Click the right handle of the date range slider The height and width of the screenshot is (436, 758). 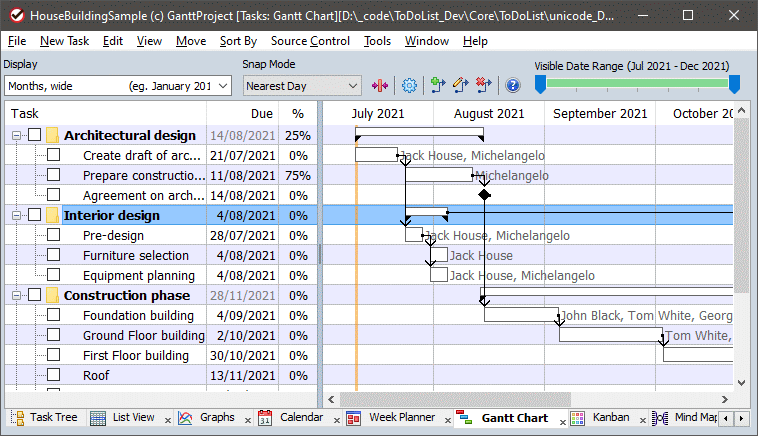734,85
